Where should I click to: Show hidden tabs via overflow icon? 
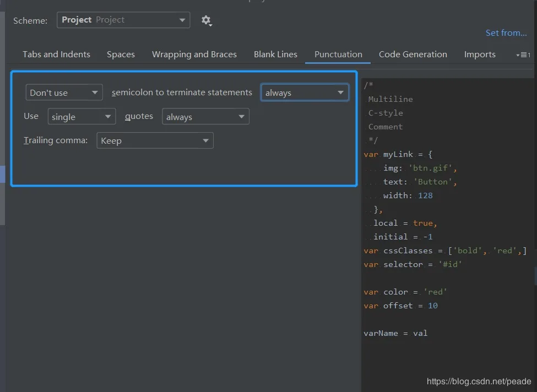point(523,55)
